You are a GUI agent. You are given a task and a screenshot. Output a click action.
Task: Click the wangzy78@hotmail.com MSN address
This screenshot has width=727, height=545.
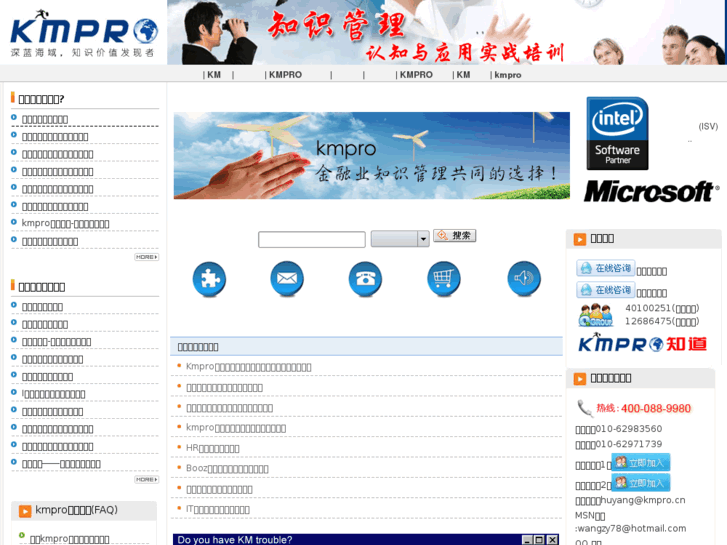pyautogui.click(x=633, y=528)
